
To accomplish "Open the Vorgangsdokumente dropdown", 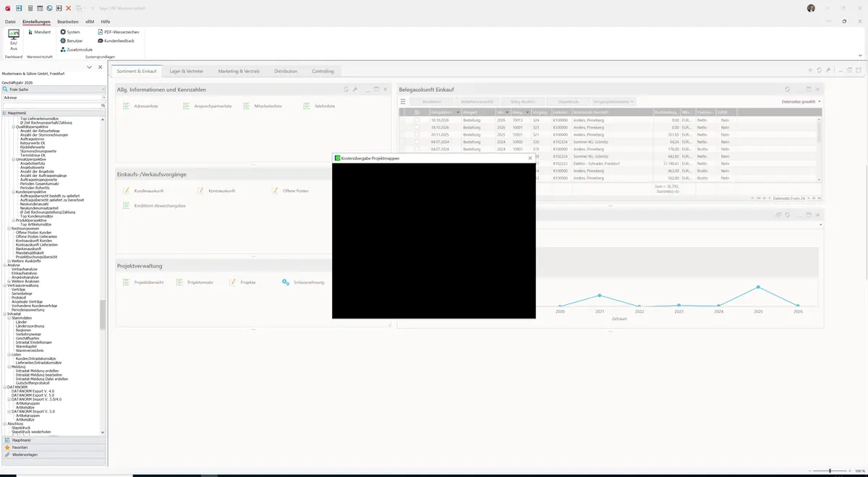I will point(613,102).
